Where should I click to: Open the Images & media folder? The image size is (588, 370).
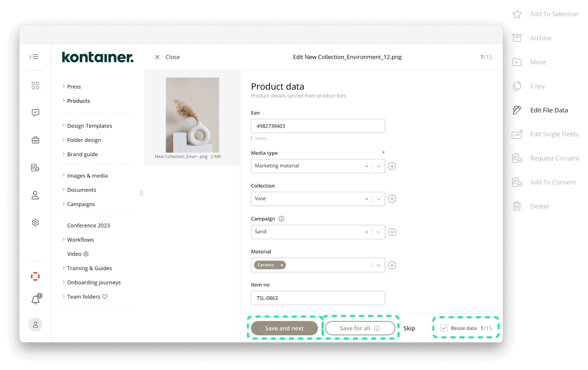tap(87, 175)
